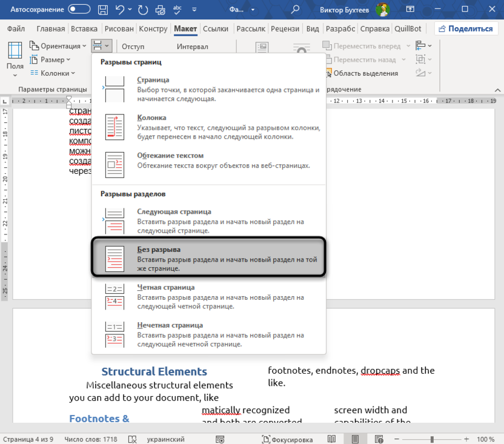Toggle the AutoSave switch
This screenshot has height=444, width=504.
pyautogui.click(x=79, y=9)
